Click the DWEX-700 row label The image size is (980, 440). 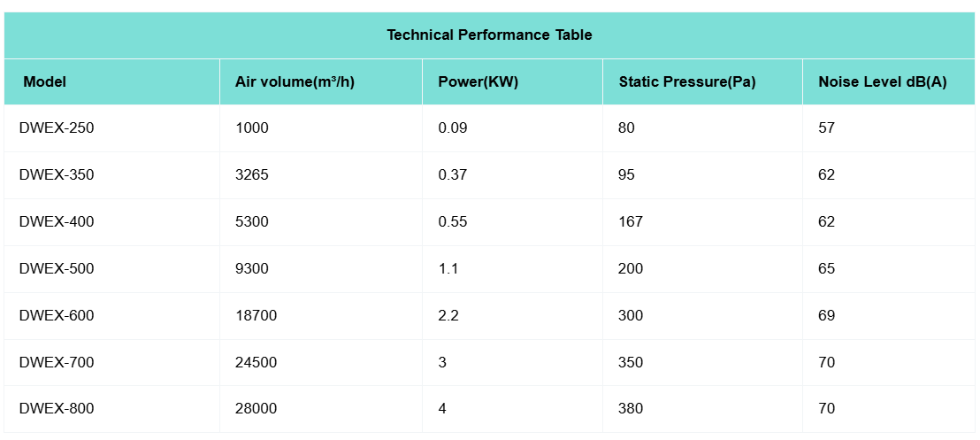pyautogui.click(x=57, y=362)
